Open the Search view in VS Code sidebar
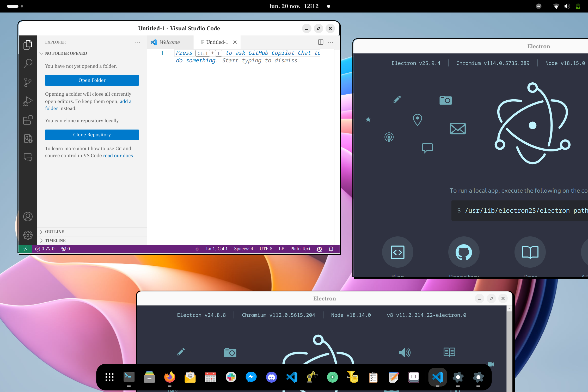This screenshot has width=588, height=392. [28, 63]
